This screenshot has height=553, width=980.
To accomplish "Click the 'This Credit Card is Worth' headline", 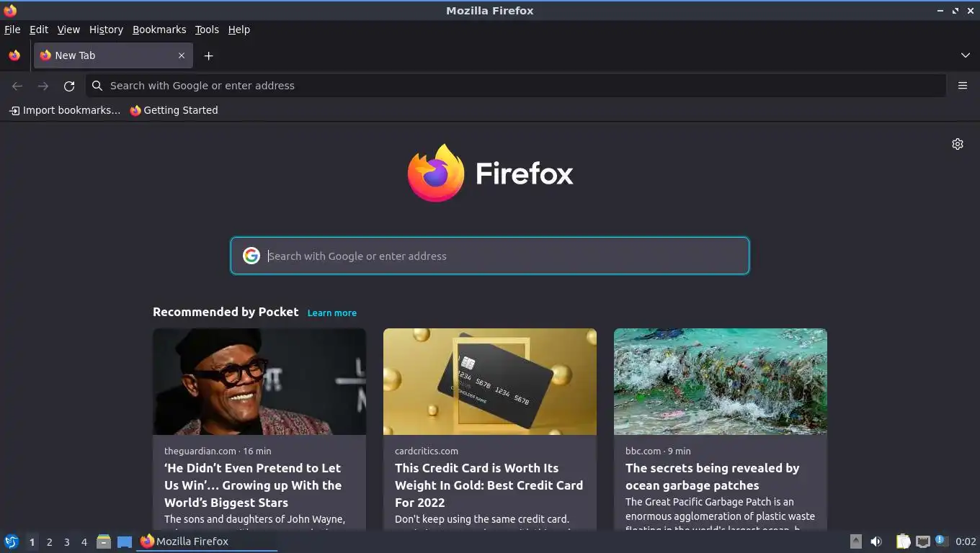I will 489,485.
